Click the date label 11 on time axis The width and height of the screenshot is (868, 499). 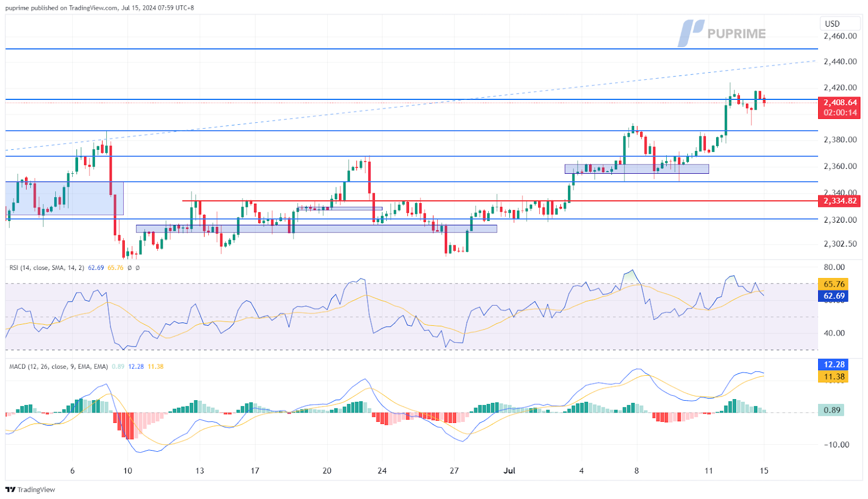(x=709, y=471)
